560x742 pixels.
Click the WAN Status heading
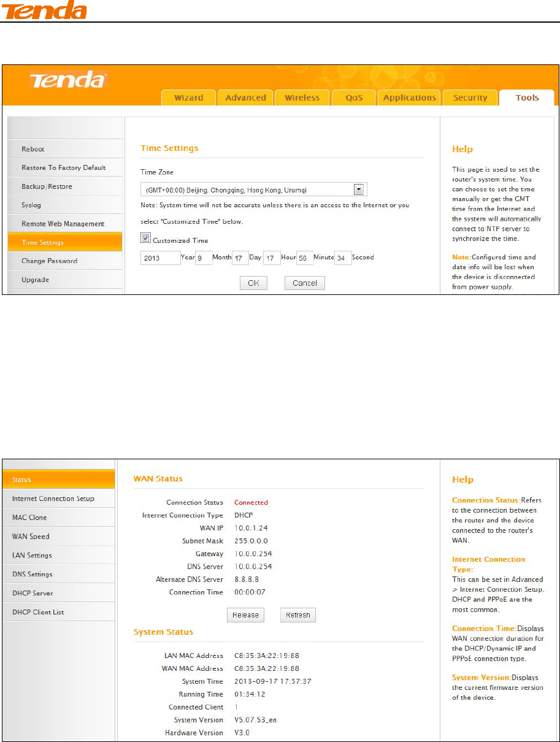158,478
